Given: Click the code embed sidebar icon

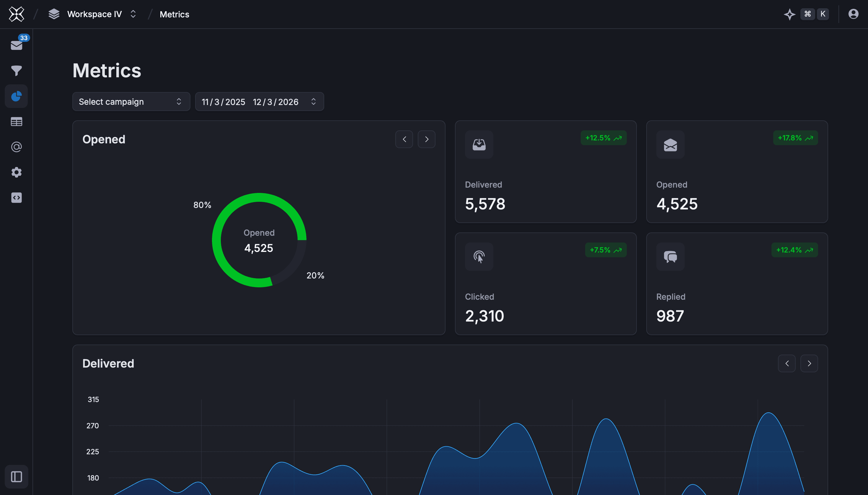Looking at the screenshot, I should point(16,198).
